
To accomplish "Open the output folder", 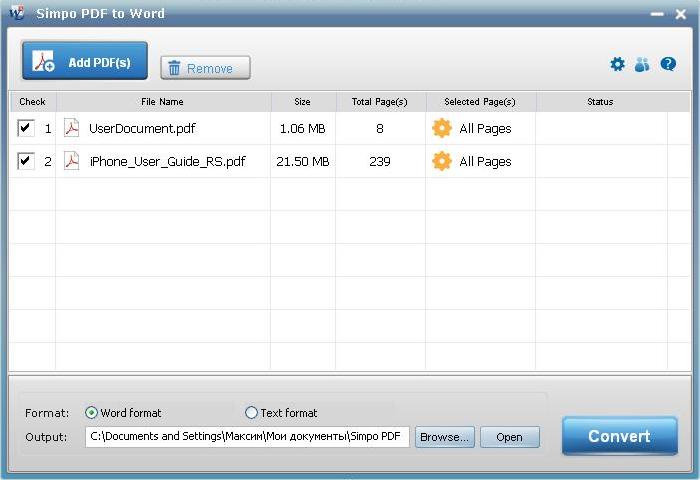I will pos(509,437).
